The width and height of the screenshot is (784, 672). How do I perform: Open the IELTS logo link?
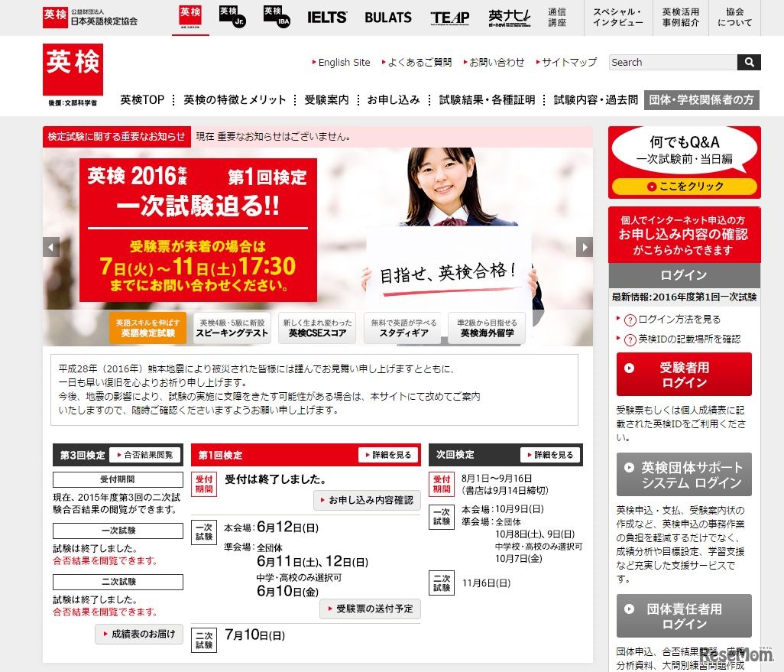pyautogui.click(x=327, y=18)
